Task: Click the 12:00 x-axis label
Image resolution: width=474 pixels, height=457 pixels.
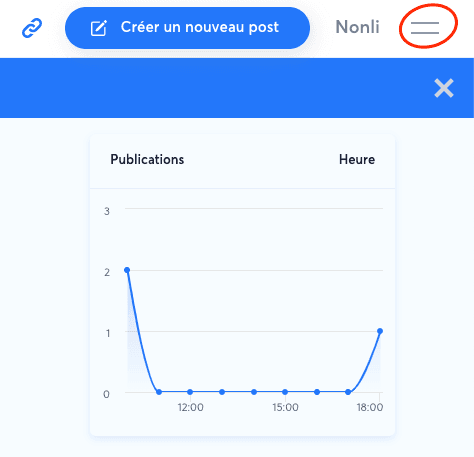Action: [x=190, y=407]
